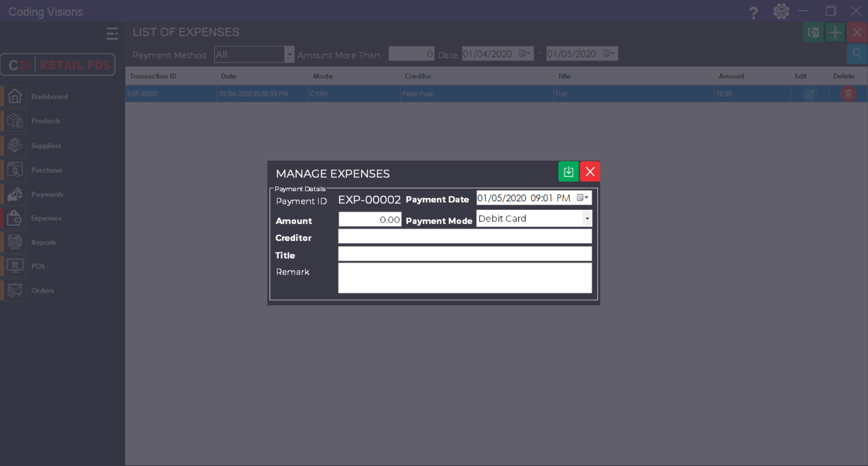Screen dimensions: 868x466
Task: Open the Suppliers icon in sidebar
Action: tap(14, 145)
